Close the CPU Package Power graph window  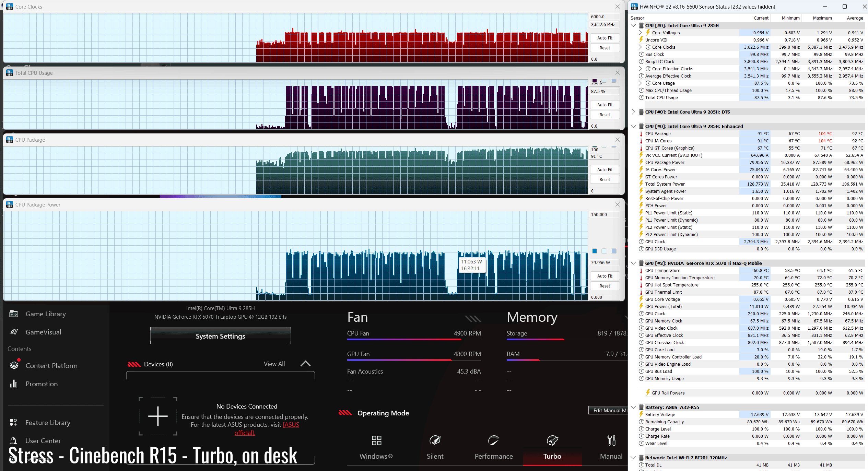coord(618,204)
